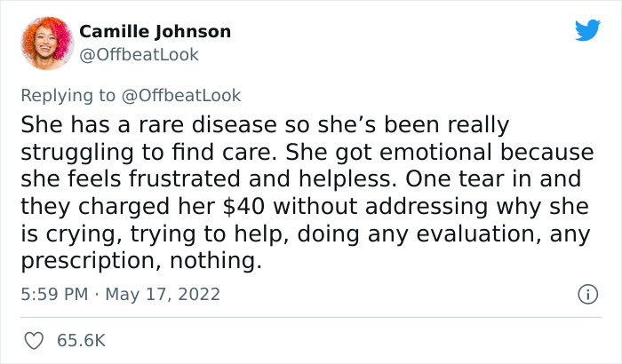The image size is (622, 364).
Task: Click empty card area right of like count
Action: pyautogui.click(x=357, y=341)
